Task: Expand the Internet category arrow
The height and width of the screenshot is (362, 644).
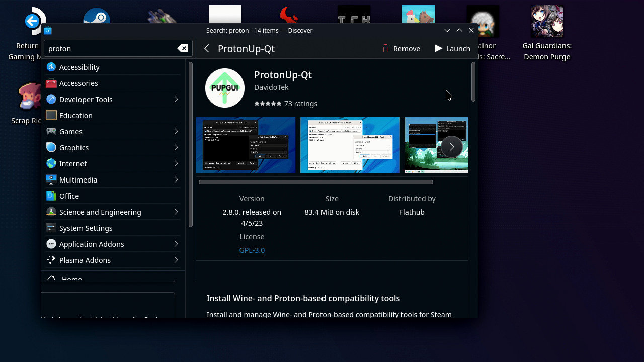Action: click(176, 163)
